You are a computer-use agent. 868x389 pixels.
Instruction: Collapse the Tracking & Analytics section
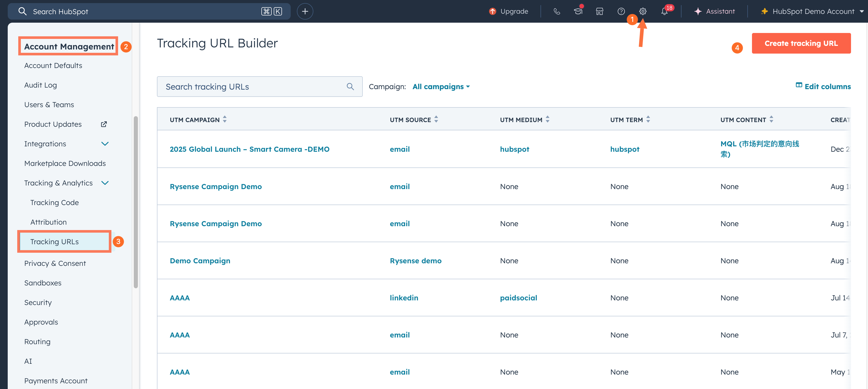pos(105,183)
